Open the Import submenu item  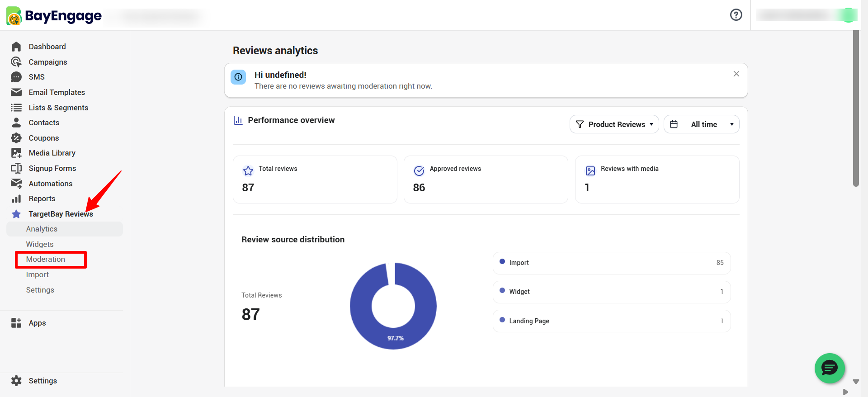point(38,274)
